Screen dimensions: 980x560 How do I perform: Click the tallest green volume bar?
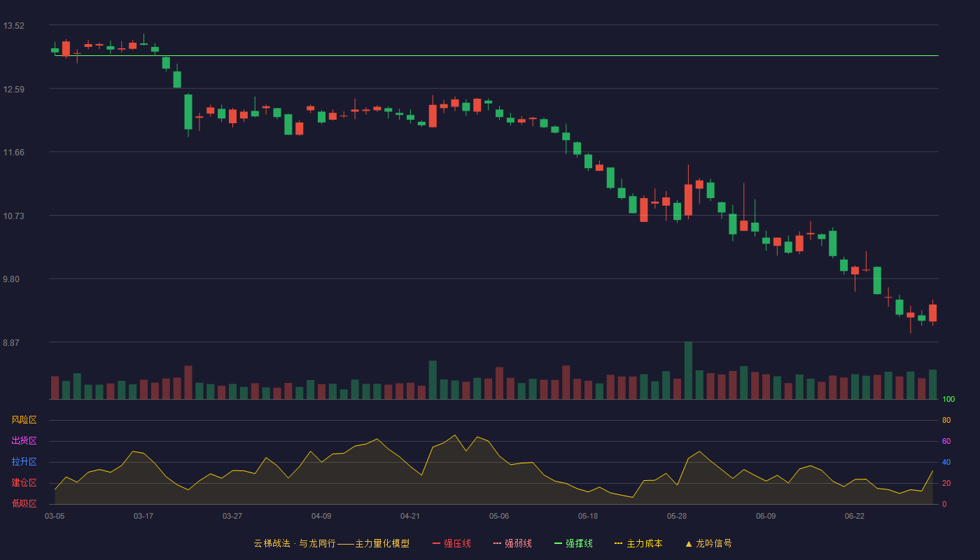coord(688,370)
